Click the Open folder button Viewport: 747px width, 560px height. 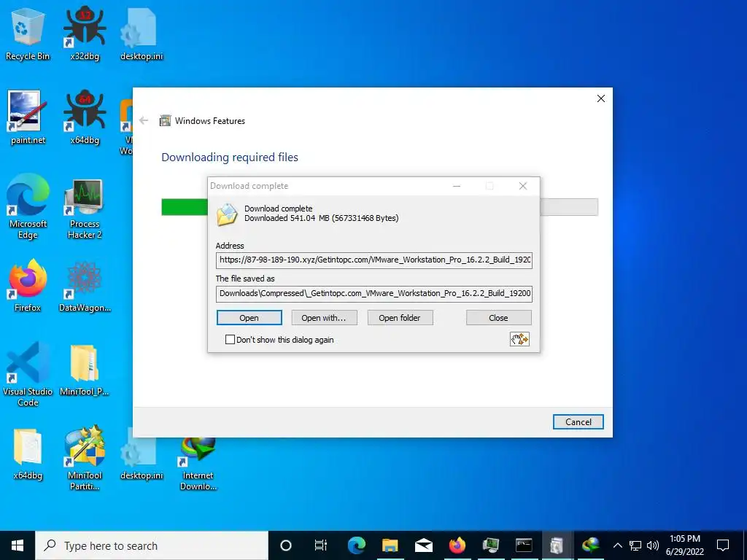pos(400,318)
